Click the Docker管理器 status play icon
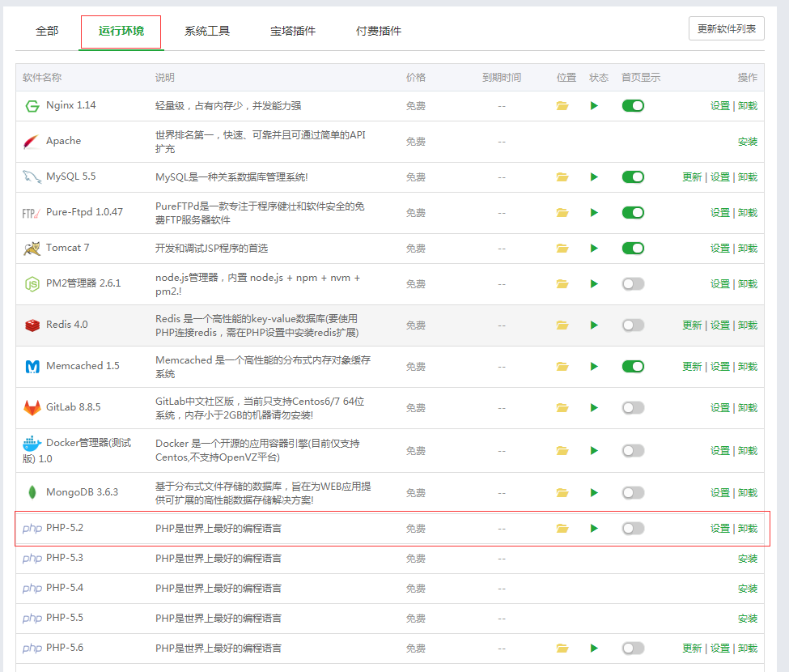 (594, 450)
